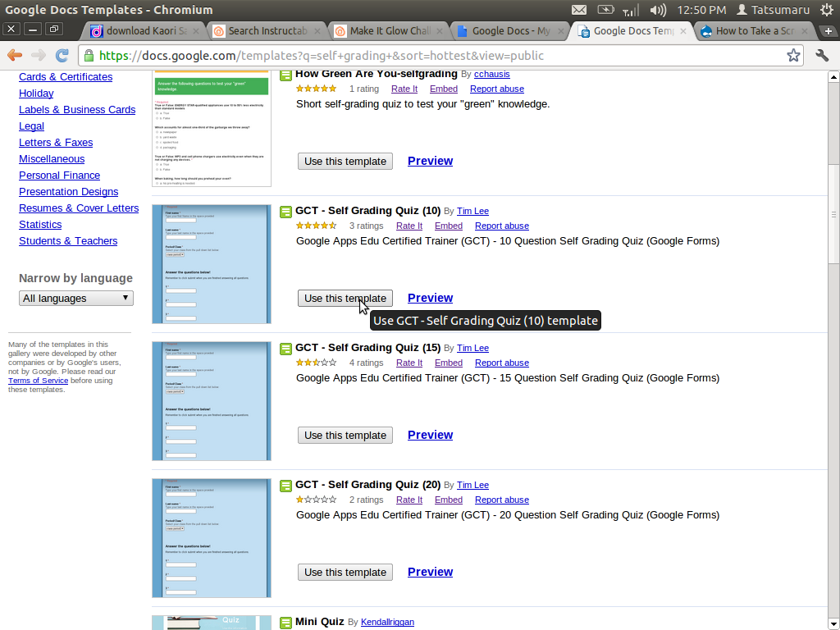The width and height of the screenshot is (840, 630).
Task: Click the address bar URL field
Action: click(x=435, y=56)
